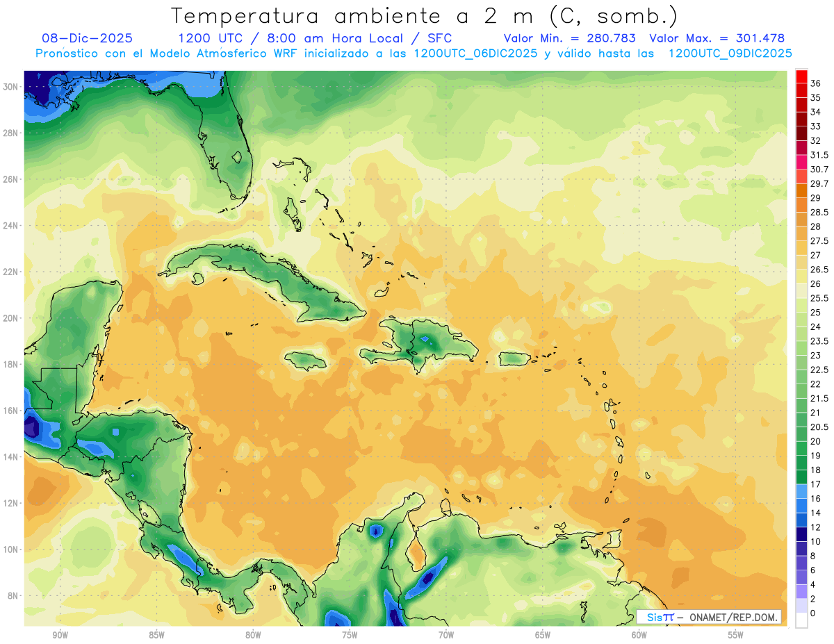Image resolution: width=834 pixels, height=644 pixels.
Task: Click legend value "26.5"
Action: (x=819, y=270)
